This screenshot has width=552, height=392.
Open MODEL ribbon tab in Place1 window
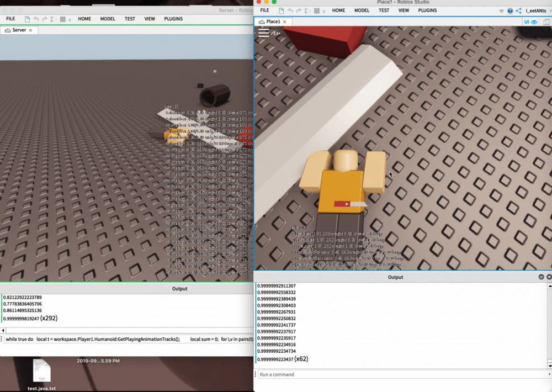click(362, 10)
